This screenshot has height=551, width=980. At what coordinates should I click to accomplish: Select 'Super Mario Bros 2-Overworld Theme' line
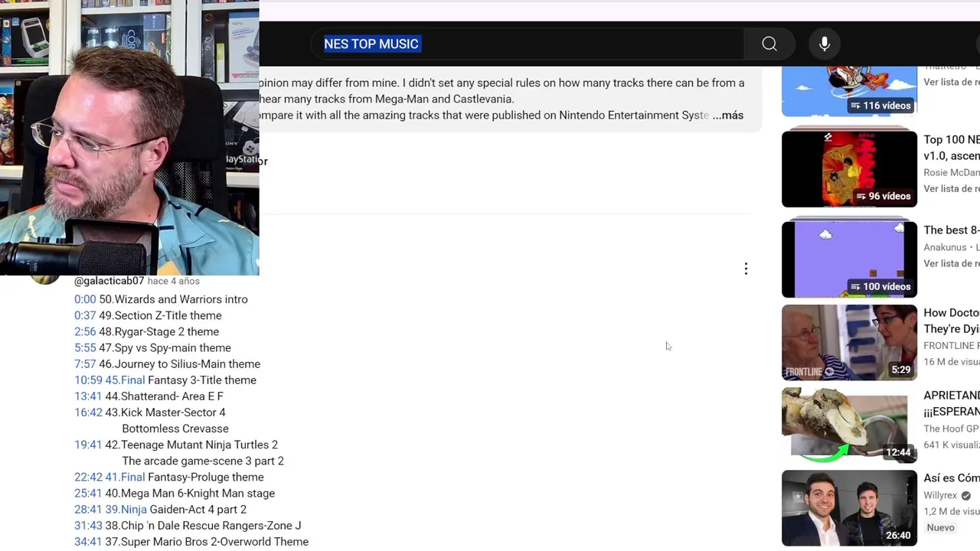point(207,541)
